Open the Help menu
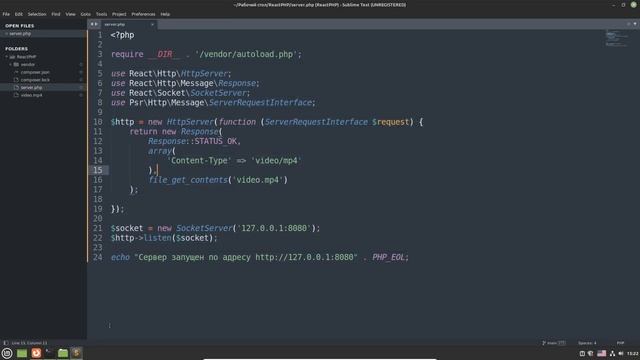This screenshot has width=640, height=360. [165, 14]
